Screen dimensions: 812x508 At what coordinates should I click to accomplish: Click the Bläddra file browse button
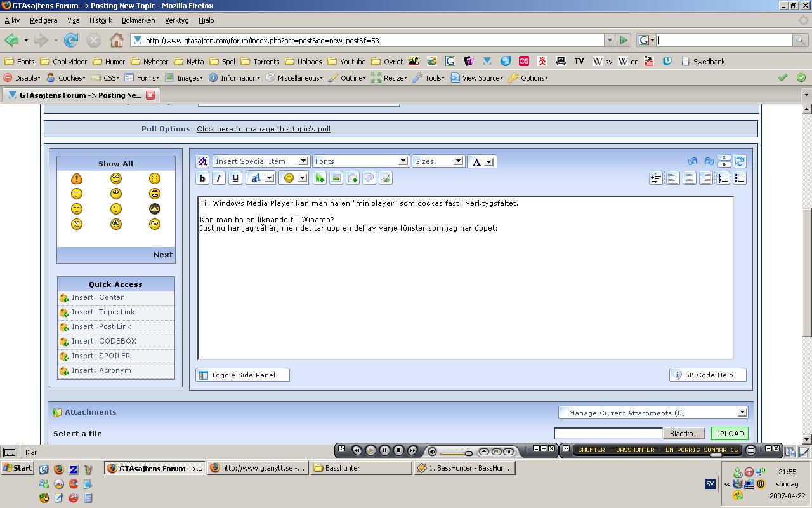684,434
